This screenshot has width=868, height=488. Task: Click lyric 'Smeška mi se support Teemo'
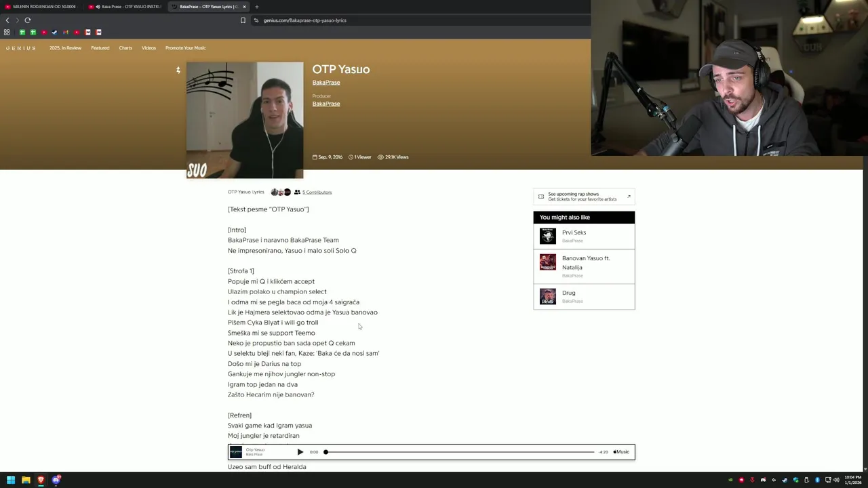click(x=271, y=333)
